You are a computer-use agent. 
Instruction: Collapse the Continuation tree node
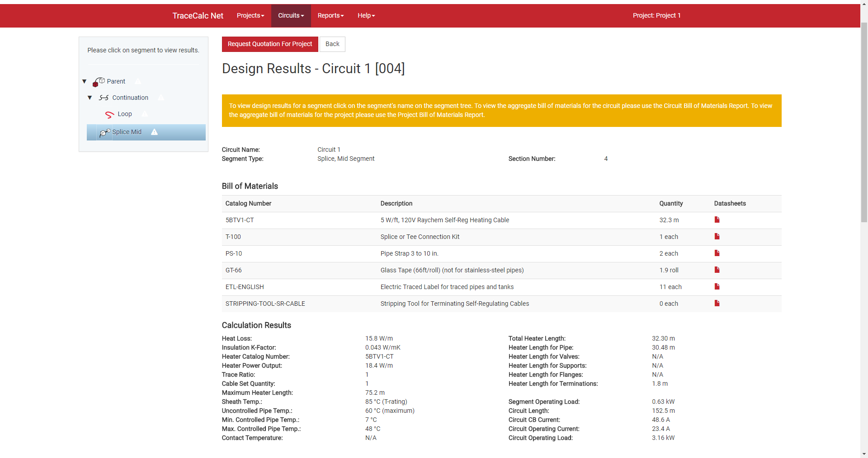(x=90, y=98)
